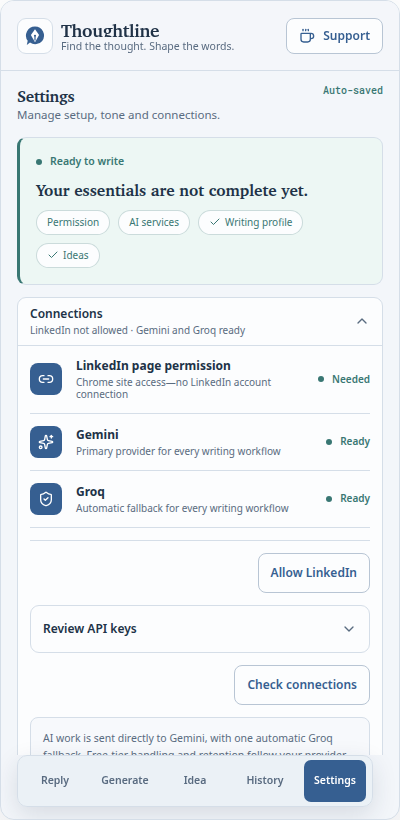Click the Gemini sparkle icon

[x=46, y=442]
